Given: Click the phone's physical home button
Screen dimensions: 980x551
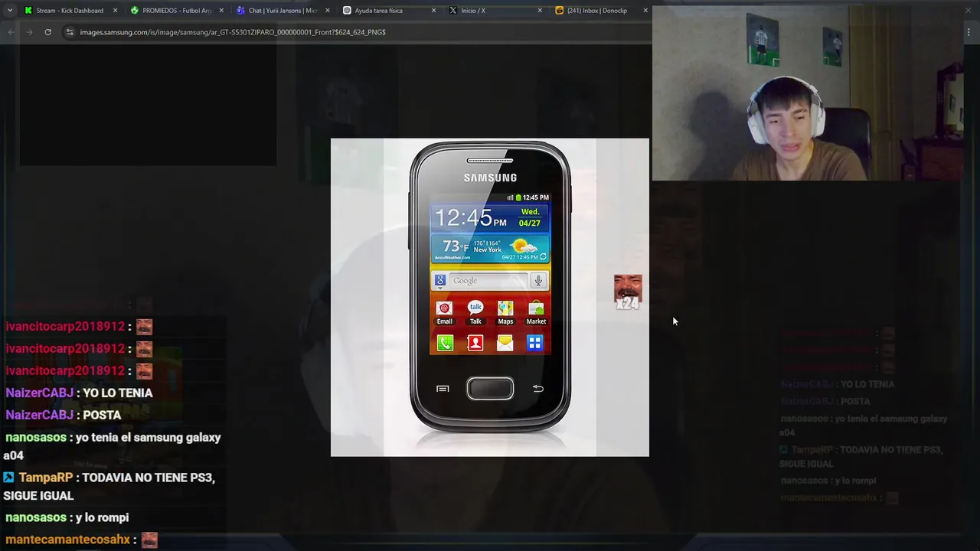Looking at the screenshot, I should (x=490, y=389).
